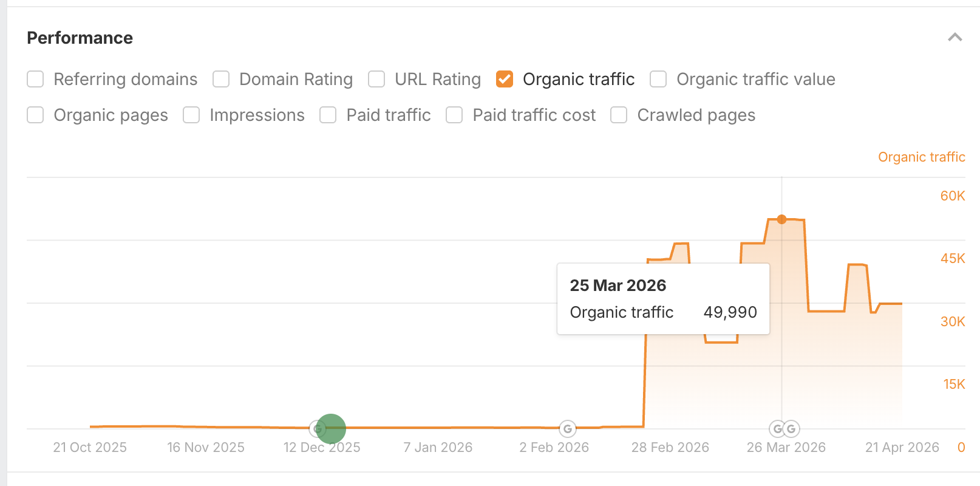Enable URL Rating metric checkbox

click(376, 80)
